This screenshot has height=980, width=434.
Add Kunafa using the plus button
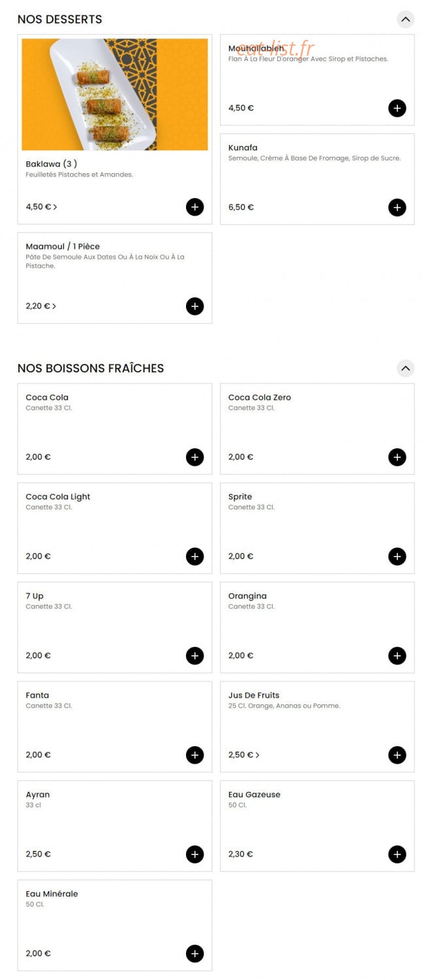pyautogui.click(x=397, y=207)
